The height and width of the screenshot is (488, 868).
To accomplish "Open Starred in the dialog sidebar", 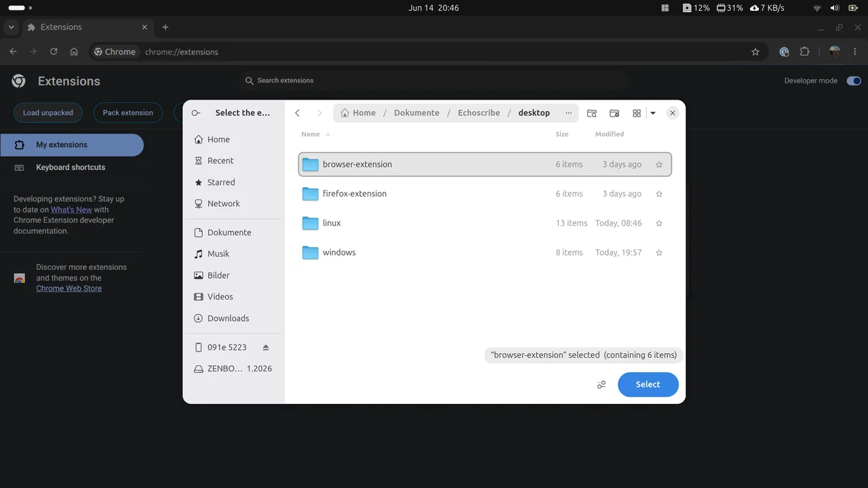I will point(234,182).
